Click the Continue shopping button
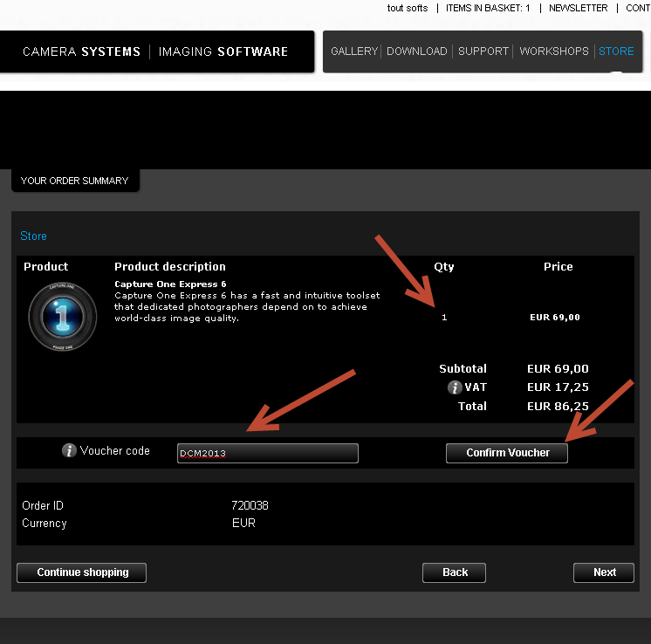 tap(81, 572)
